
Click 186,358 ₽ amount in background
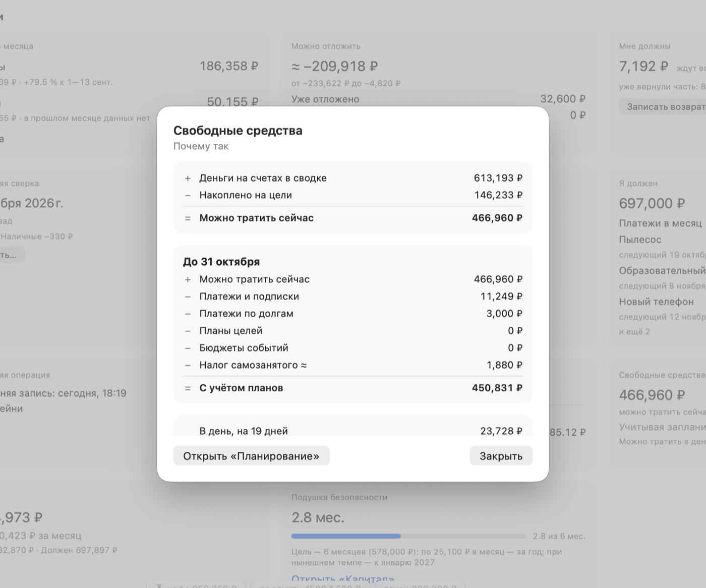[x=229, y=66]
